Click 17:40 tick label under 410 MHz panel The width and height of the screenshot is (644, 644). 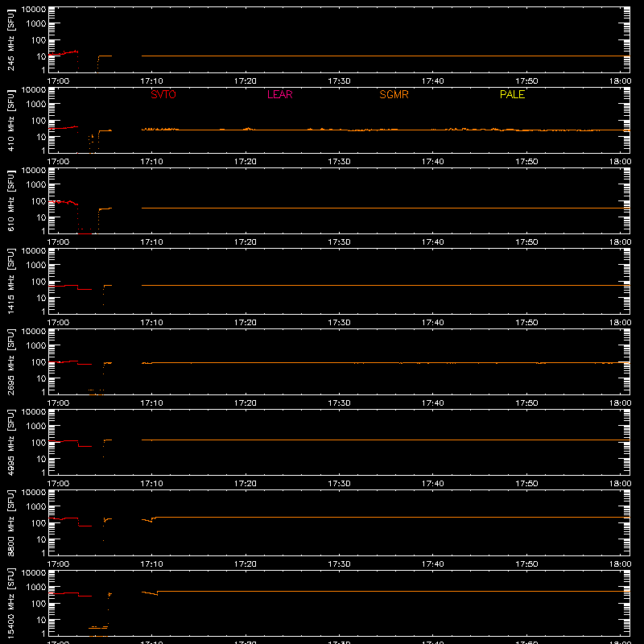(433, 162)
